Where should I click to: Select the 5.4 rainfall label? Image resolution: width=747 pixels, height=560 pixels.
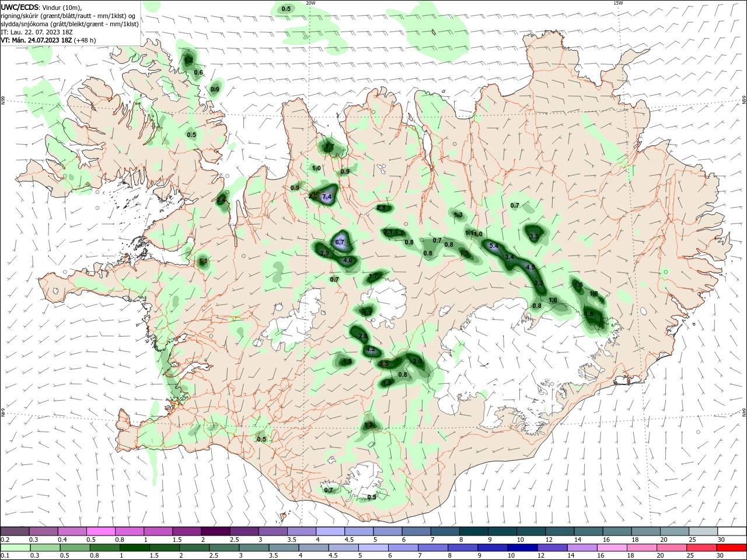coord(494,246)
